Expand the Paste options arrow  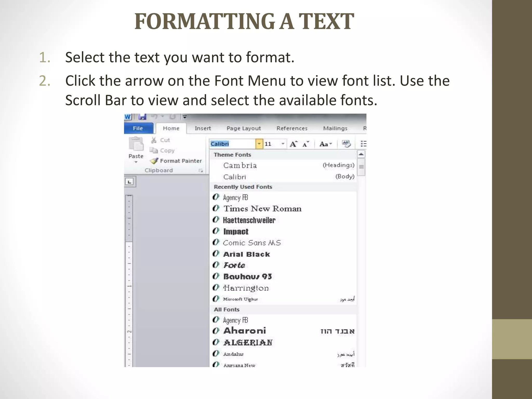coord(136,162)
